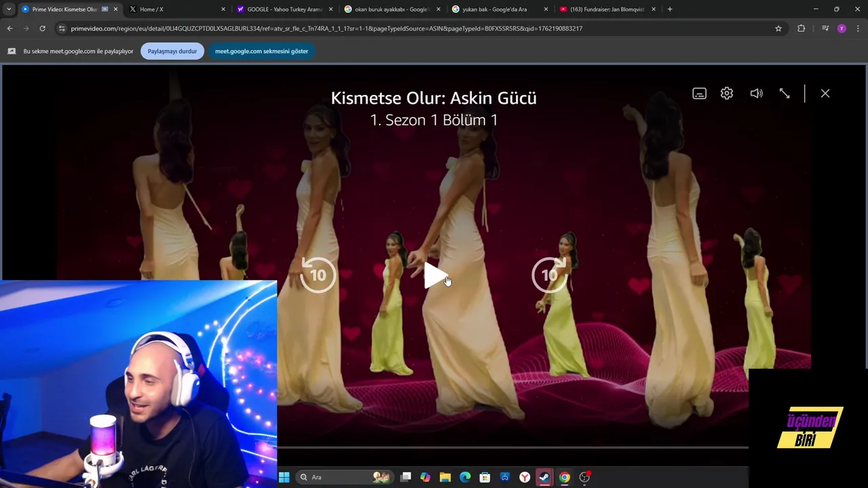The image size is (868, 488).
Task: Open the blue game controller taskbar app
Action: coord(505,477)
